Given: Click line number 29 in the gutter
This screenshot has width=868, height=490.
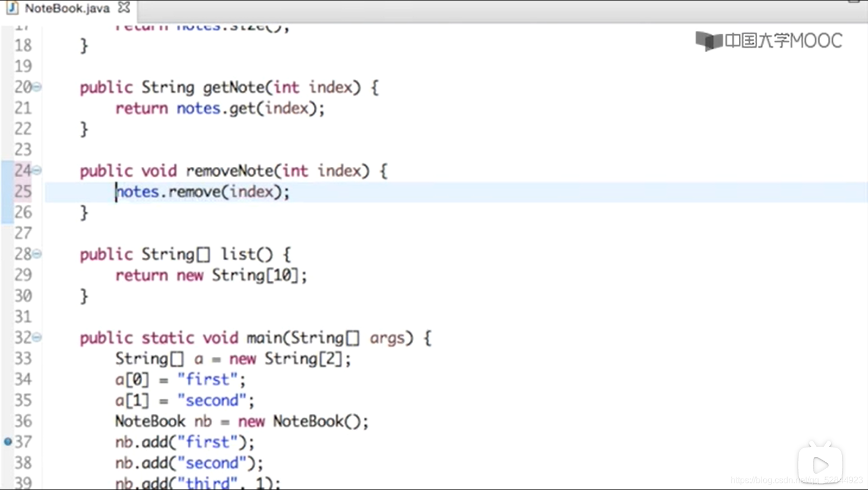Looking at the screenshot, I should 23,275.
